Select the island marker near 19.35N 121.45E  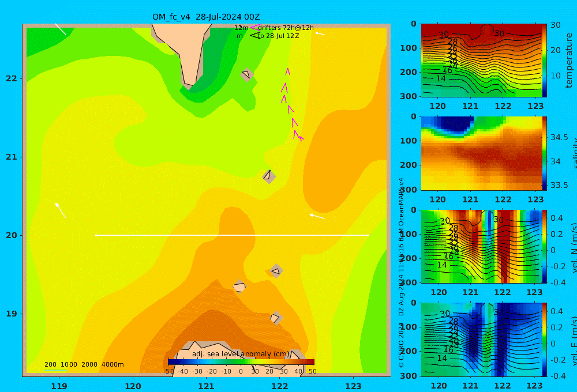click(239, 286)
